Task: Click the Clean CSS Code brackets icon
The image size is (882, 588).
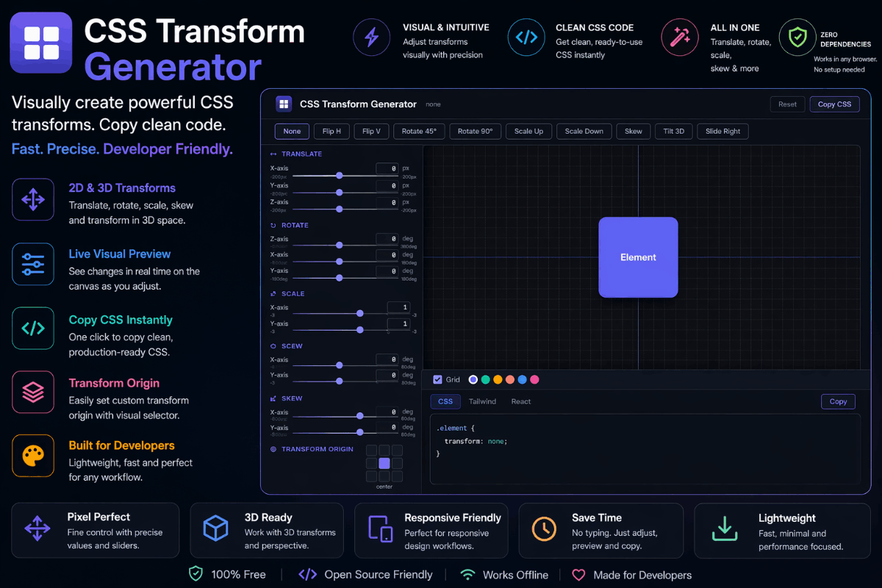Action: click(x=526, y=37)
